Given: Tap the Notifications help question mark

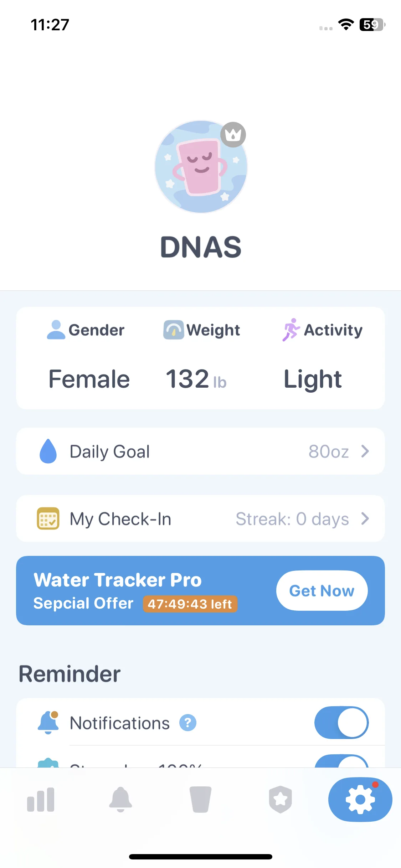Looking at the screenshot, I should click(188, 723).
